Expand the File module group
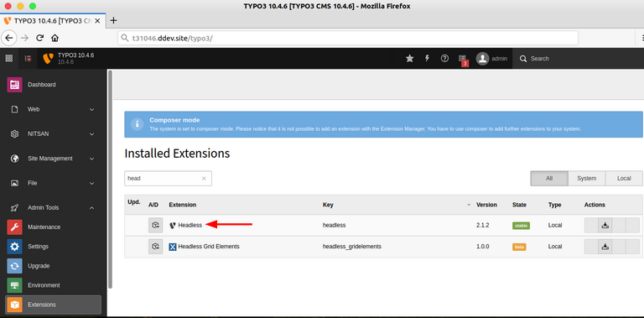 pos(54,183)
